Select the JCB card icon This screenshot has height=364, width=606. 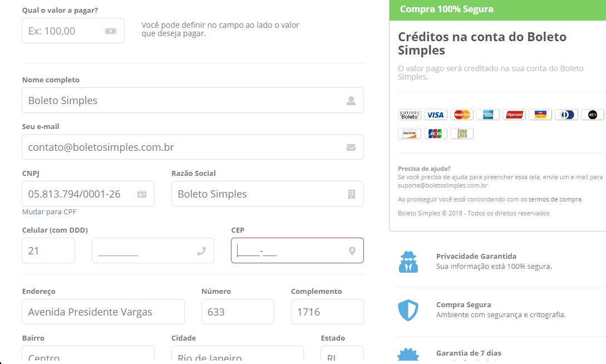coord(436,134)
